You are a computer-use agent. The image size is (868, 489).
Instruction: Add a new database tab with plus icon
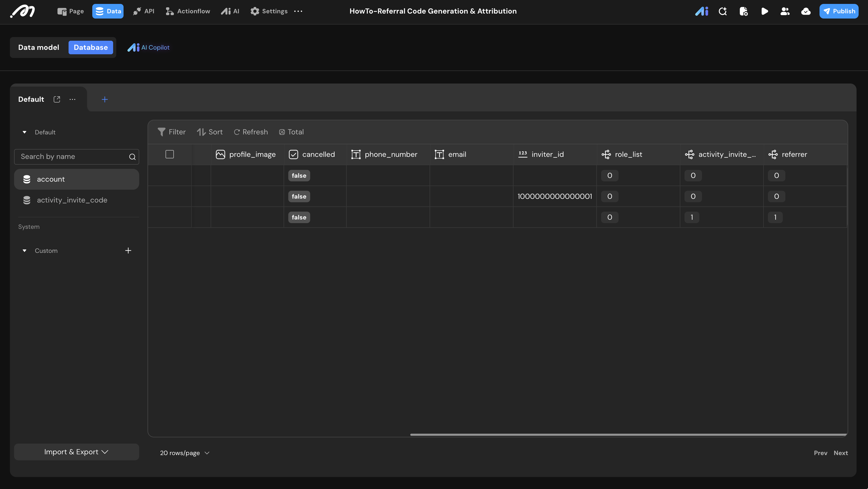tap(105, 99)
